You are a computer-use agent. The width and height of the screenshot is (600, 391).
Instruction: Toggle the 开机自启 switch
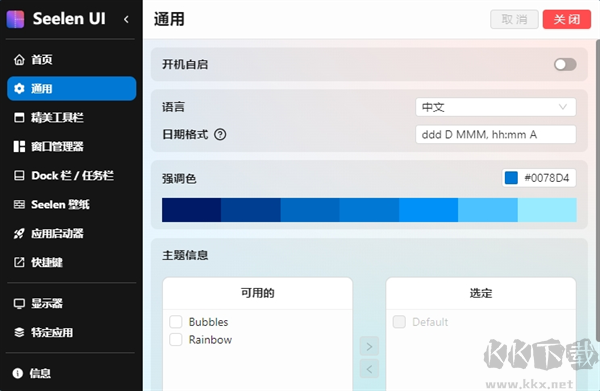565,65
